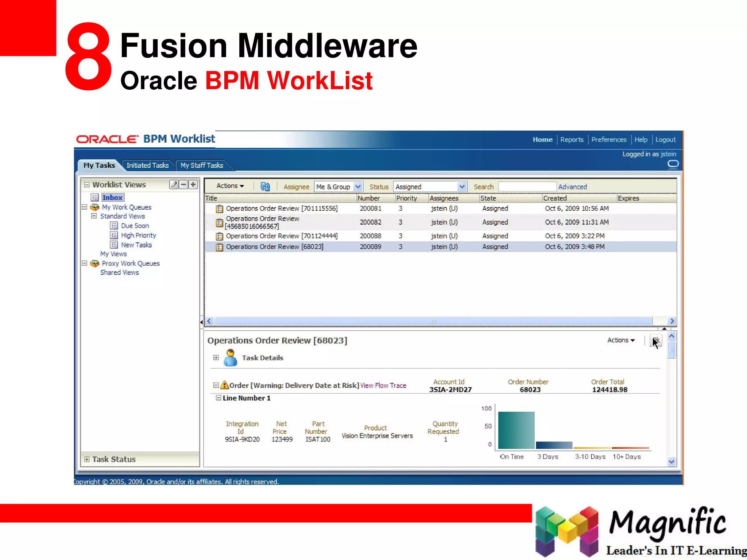Select New Tasks standard view

136,245
